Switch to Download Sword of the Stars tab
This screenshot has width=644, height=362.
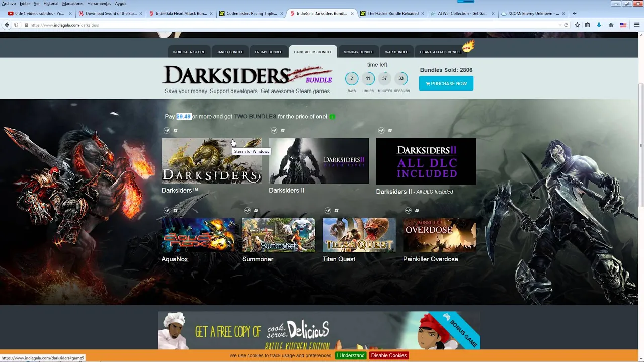pyautogui.click(x=111, y=13)
